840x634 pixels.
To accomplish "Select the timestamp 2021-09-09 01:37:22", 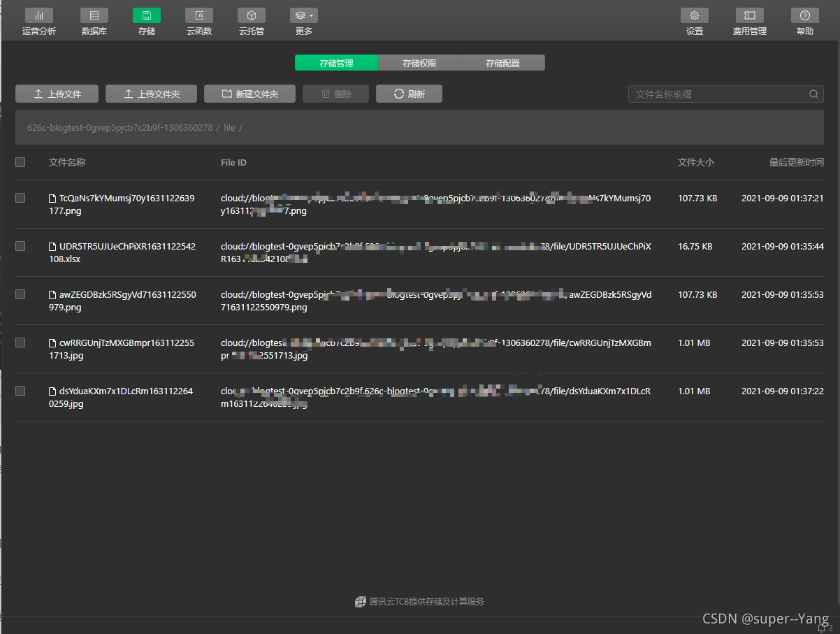I will click(x=783, y=391).
